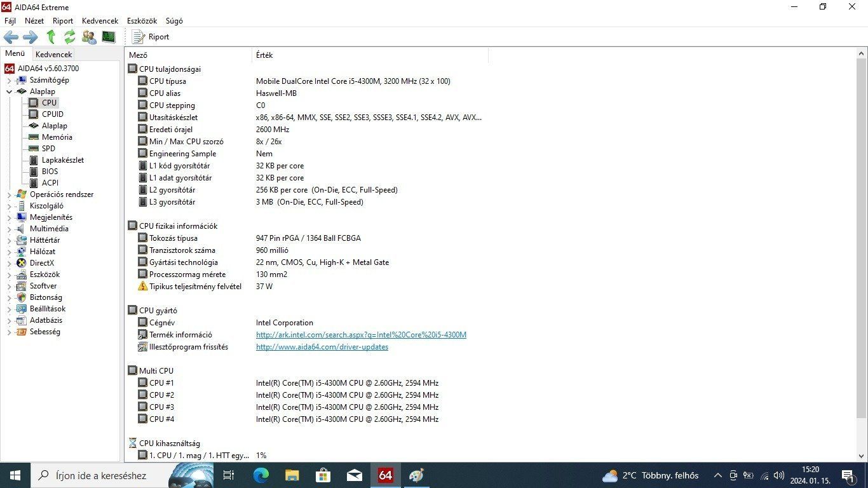
Task: Open the green monitor graph toolbar icon
Action: click(109, 37)
